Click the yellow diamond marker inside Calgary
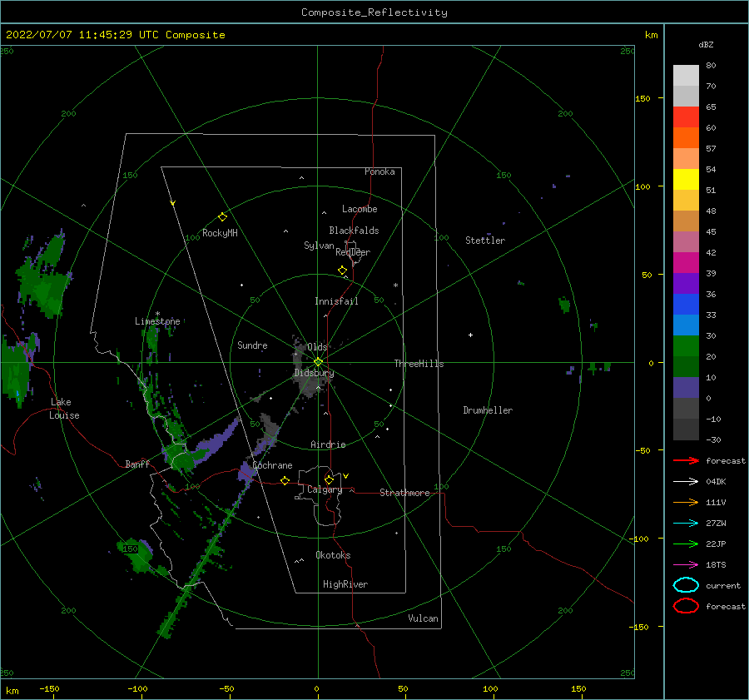The image size is (749, 700). pos(329,479)
